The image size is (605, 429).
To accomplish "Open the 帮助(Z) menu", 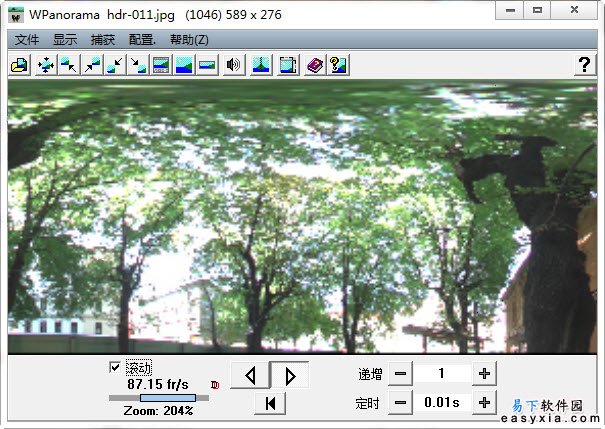I will (x=189, y=40).
